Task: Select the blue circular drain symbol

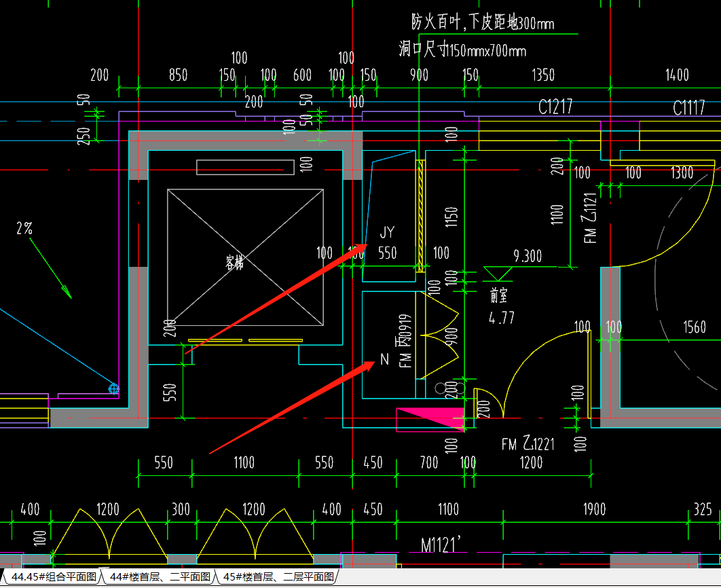Action: tap(113, 389)
